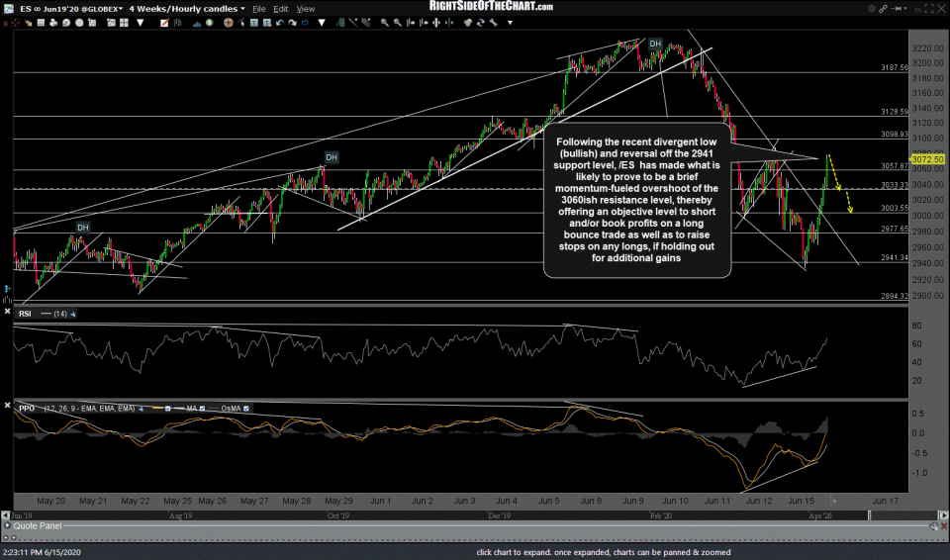Image resolution: width=950 pixels, height=560 pixels.
Task: Zoom out with the second magnifier icon
Action: 397,23
